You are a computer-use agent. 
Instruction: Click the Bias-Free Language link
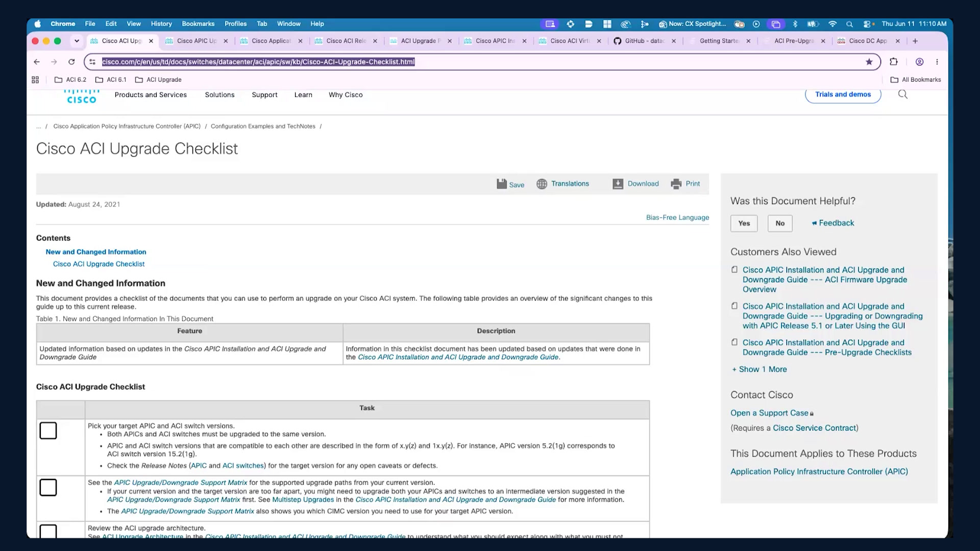point(677,217)
